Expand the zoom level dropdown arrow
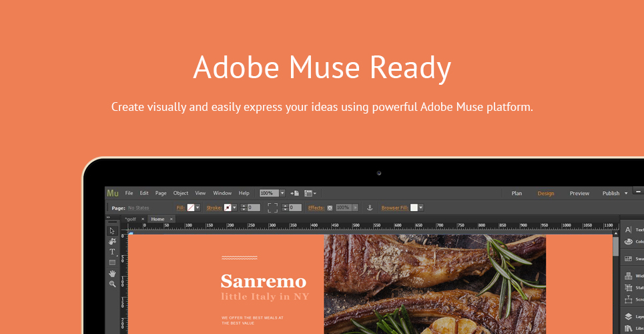 point(282,193)
